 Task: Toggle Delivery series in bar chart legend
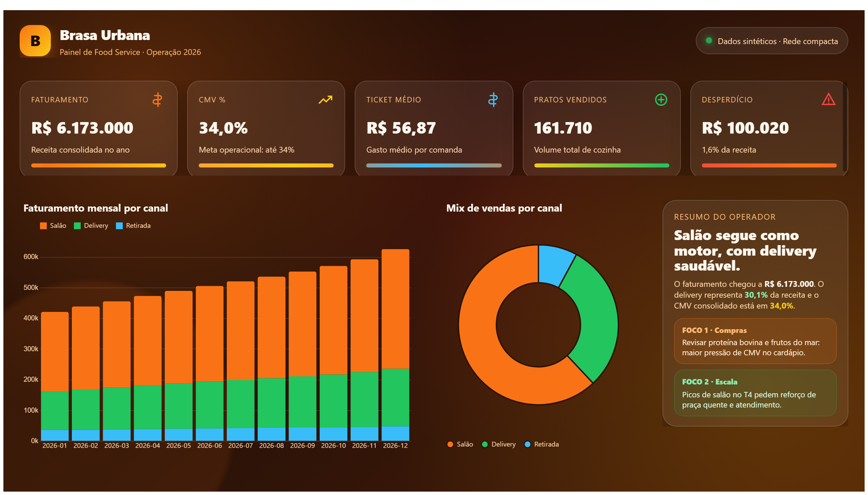pyautogui.click(x=91, y=226)
